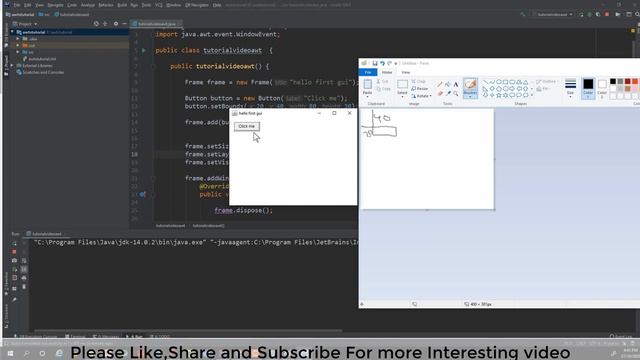The width and height of the screenshot is (640, 360).
Task: Click the Resize button in Paint
Action: pyautogui.click(x=420, y=89)
